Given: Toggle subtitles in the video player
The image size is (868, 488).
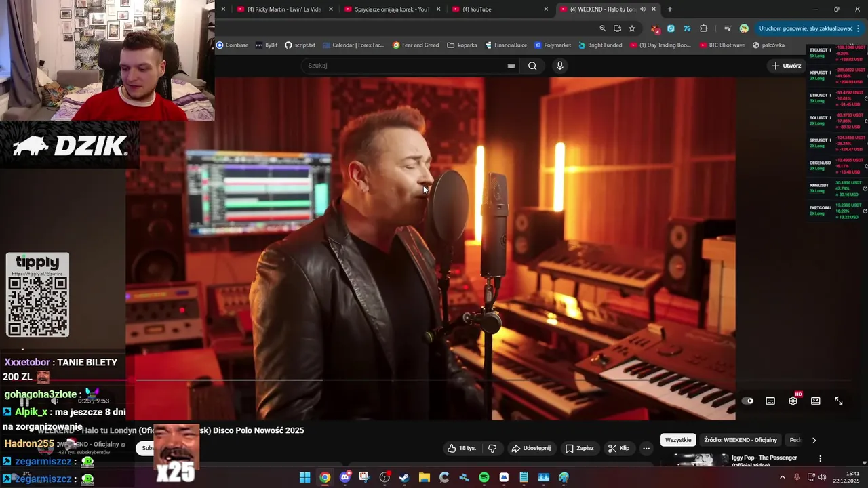Looking at the screenshot, I should point(770,401).
